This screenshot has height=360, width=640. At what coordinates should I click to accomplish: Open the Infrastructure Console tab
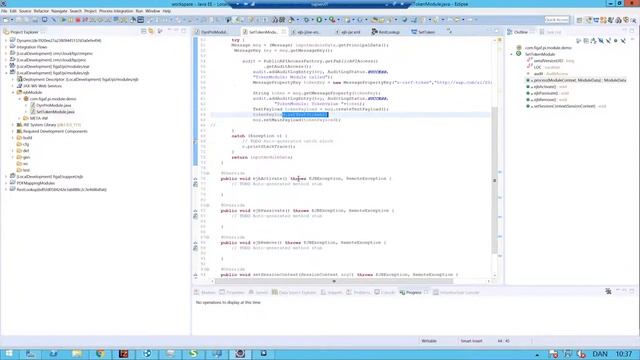point(456,292)
